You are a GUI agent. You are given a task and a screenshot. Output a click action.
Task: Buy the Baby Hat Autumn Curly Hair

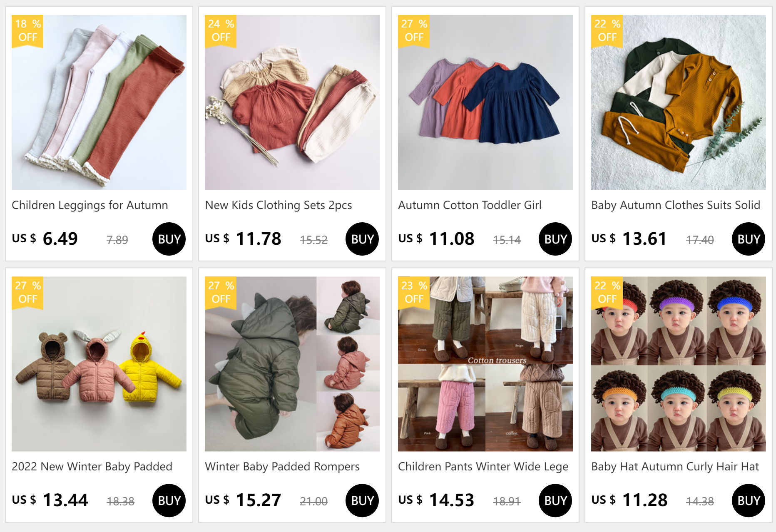pos(749,500)
